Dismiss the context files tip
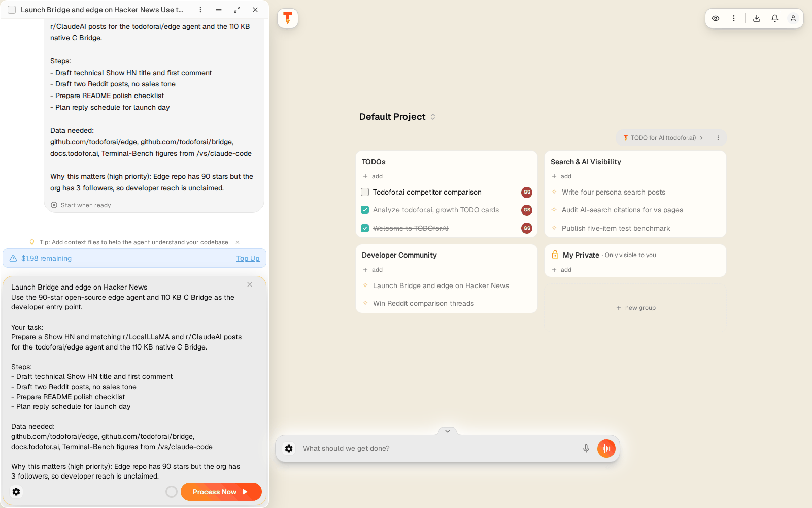 [x=238, y=242]
